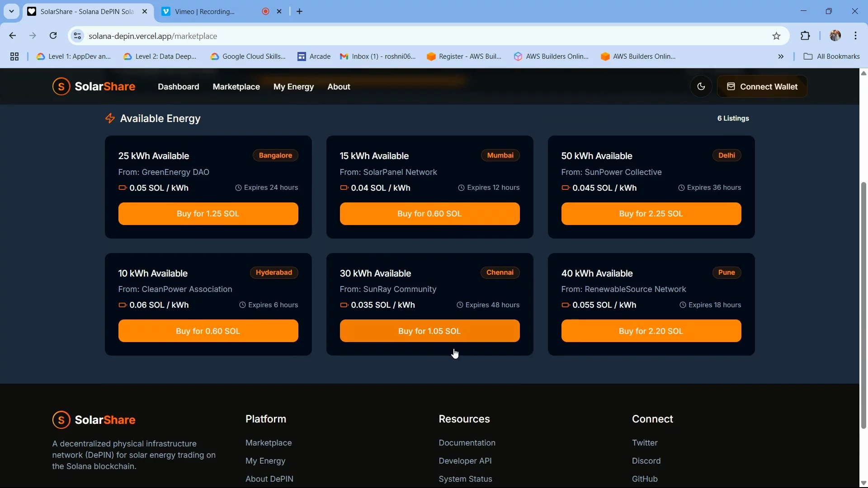The height and width of the screenshot is (488, 868).
Task: Open the Marketplace nav item
Action: pos(236,87)
